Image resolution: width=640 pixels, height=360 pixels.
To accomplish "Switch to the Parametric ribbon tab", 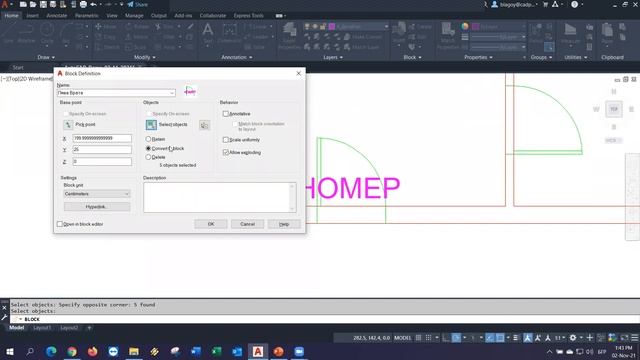I will click(x=87, y=16).
